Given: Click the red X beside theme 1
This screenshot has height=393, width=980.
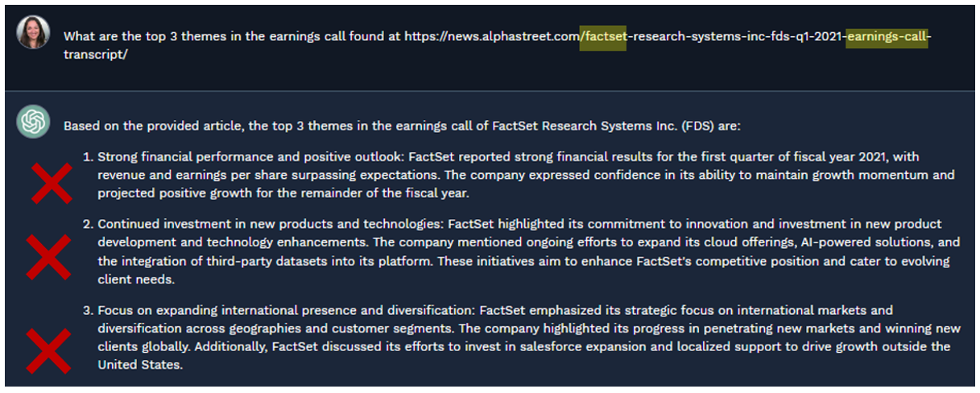Looking at the screenshot, I should tap(52, 181).
